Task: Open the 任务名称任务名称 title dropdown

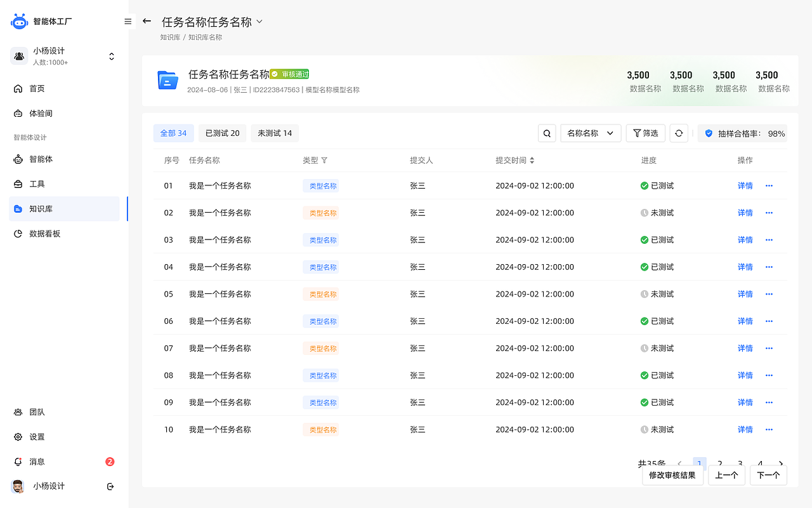Action: pyautogui.click(x=259, y=21)
